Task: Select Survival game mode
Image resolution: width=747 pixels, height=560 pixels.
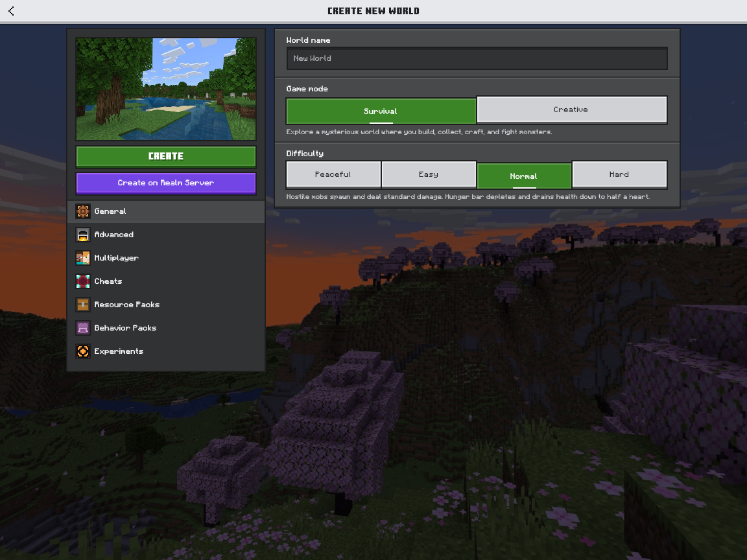Action: (x=381, y=111)
